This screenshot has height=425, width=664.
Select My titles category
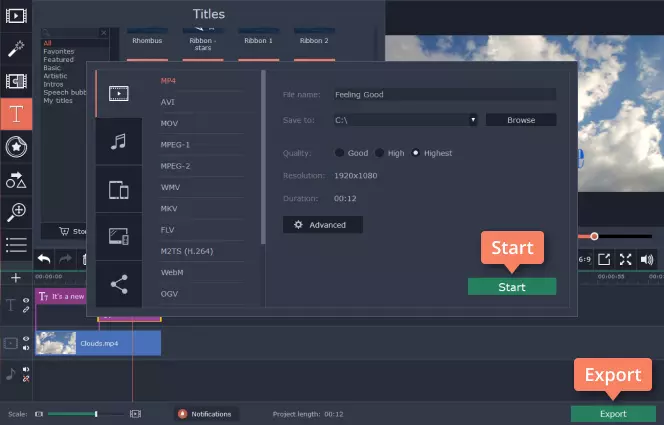(x=58, y=100)
